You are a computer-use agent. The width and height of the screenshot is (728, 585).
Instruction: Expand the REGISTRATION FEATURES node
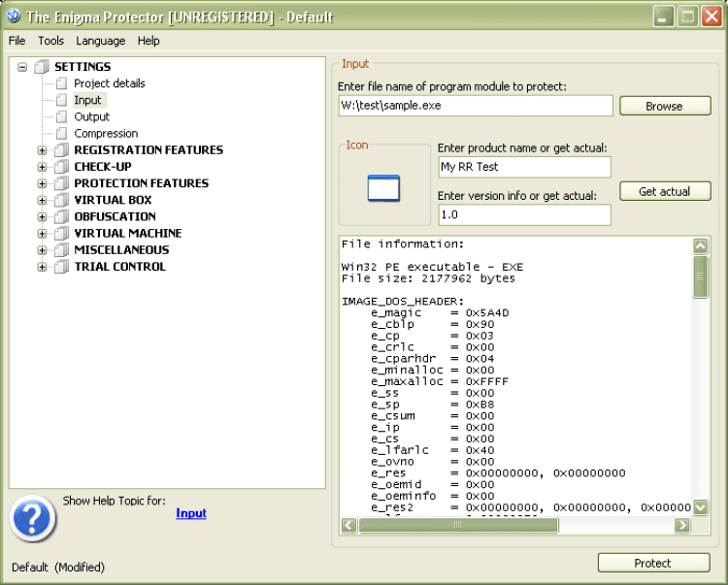[43, 150]
